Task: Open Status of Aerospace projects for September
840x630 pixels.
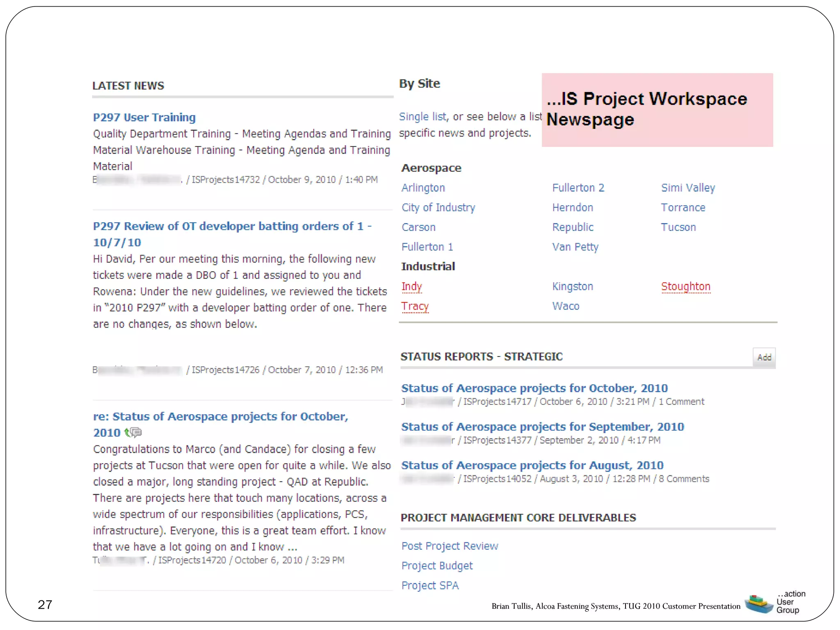Action: (x=542, y=427)
